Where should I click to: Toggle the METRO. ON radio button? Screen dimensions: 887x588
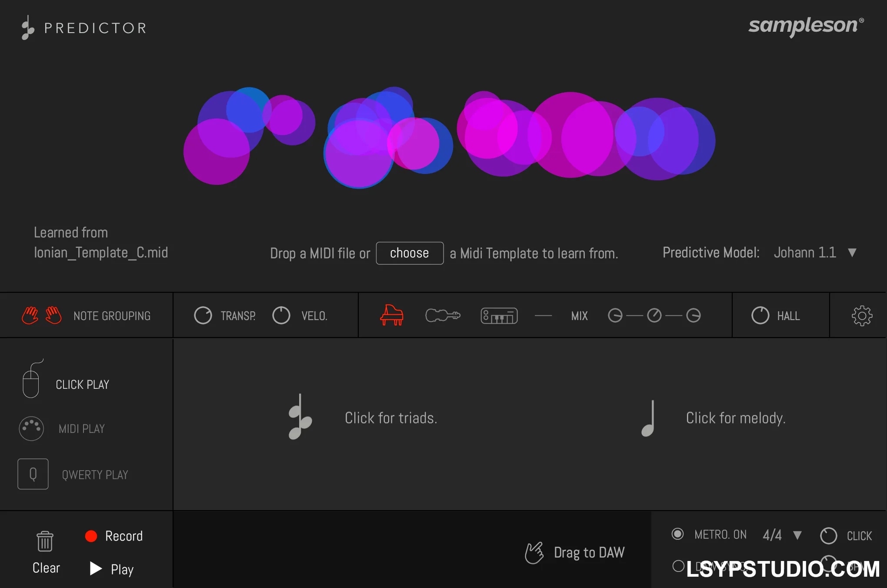click(x=677, y=534)
